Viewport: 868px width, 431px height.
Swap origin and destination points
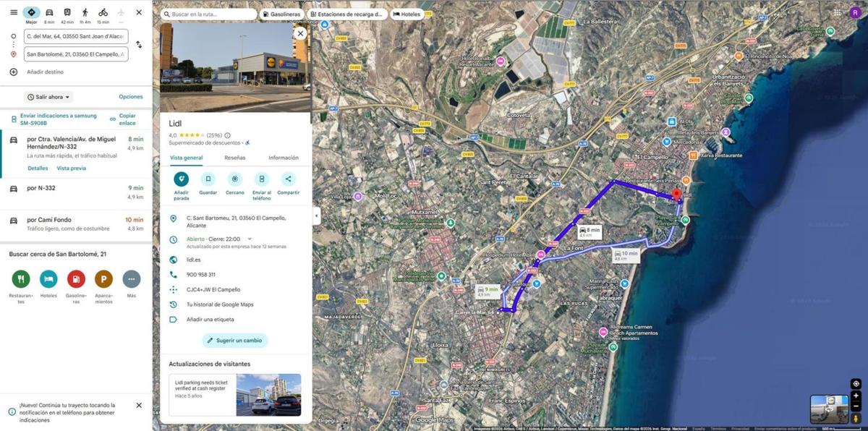[139, 45]
